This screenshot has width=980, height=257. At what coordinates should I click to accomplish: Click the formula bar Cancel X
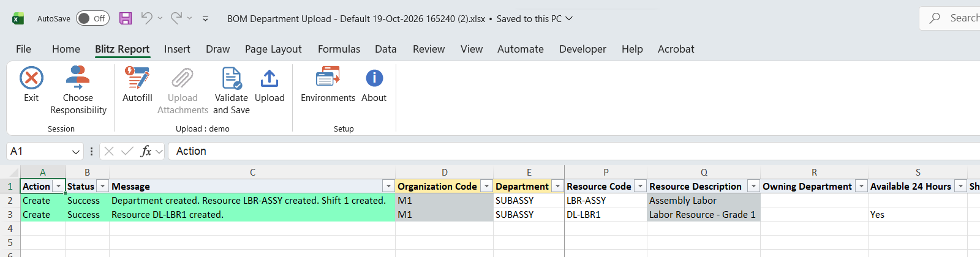click(109, 151)
